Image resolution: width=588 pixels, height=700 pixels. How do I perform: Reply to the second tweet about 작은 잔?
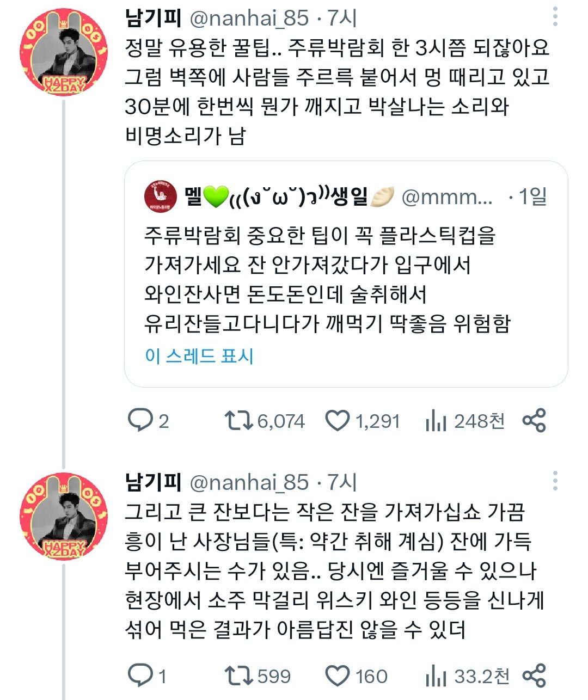(140, 676)
